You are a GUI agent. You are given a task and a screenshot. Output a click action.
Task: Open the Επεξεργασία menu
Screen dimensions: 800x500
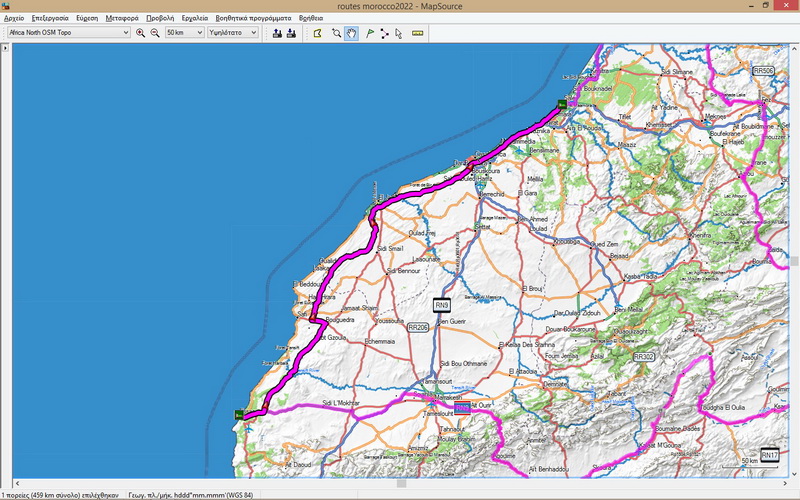coord(50,18)
